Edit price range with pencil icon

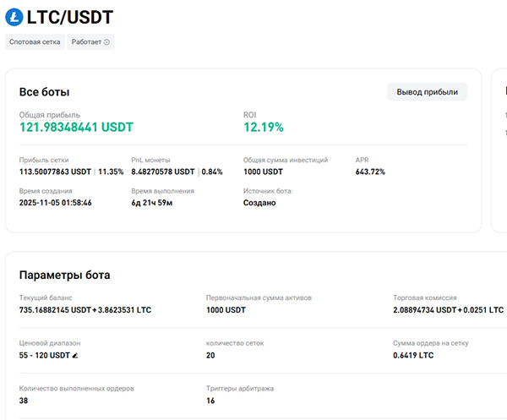click(x=75, y=356)
